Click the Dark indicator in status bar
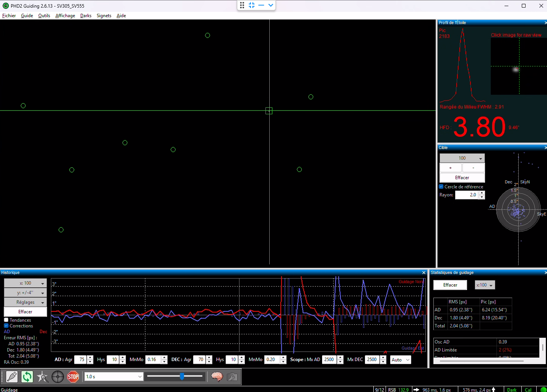Viewport: 547px width, 392px height. (x=512, y=390)
